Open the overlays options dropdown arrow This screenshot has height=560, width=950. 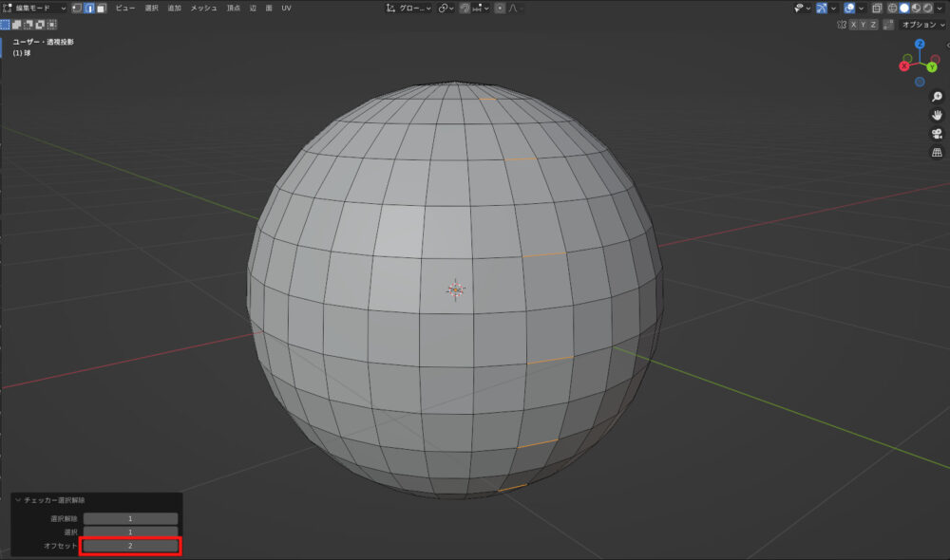click(861, 8)
